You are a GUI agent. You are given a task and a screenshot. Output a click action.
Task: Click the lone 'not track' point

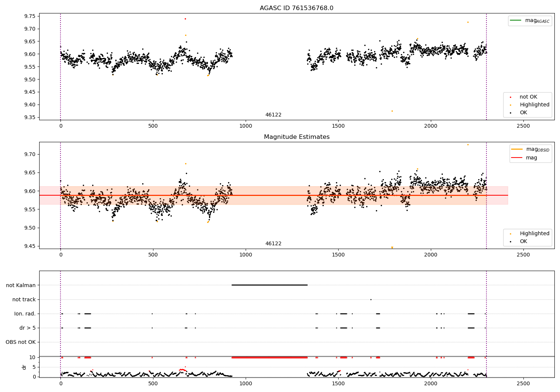pyautogui.click(x=371, y=299)
